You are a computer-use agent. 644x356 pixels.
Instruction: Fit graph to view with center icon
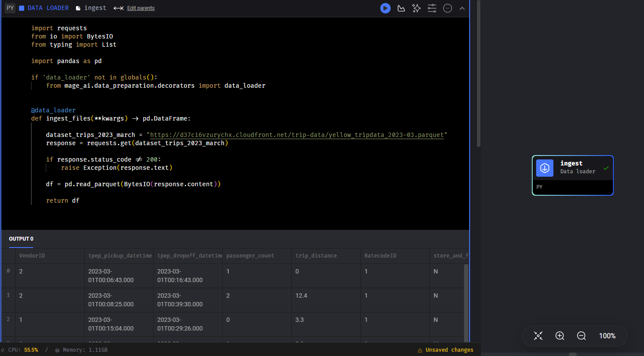[538, 336]
